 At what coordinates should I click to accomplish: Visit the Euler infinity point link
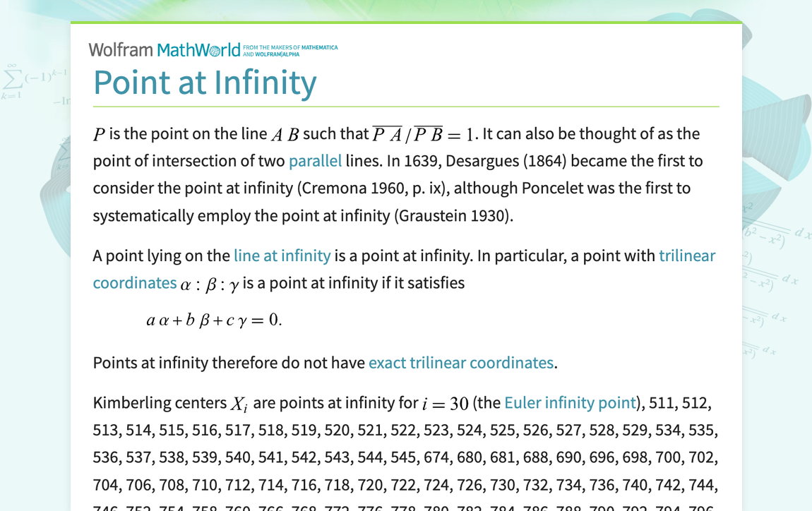pos(570,402)
